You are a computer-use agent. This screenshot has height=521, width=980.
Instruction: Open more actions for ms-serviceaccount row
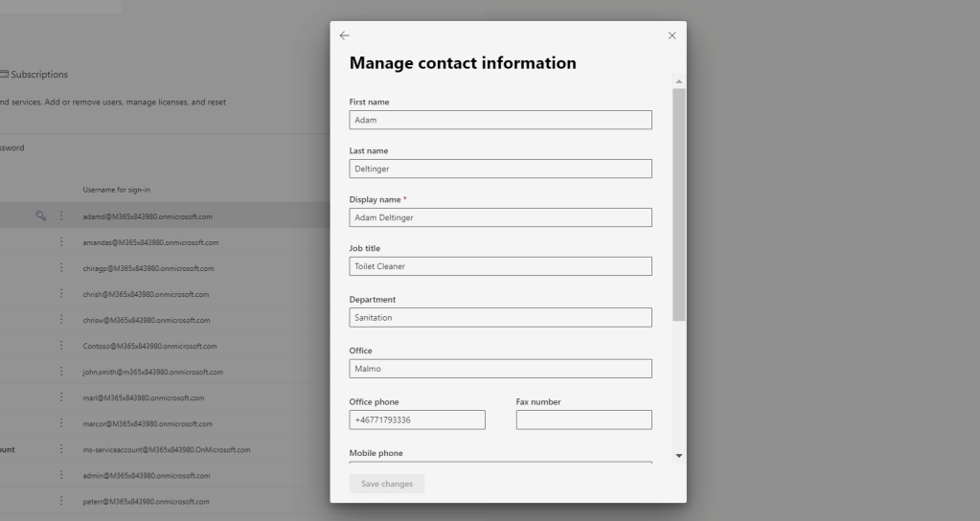(61, 449)
